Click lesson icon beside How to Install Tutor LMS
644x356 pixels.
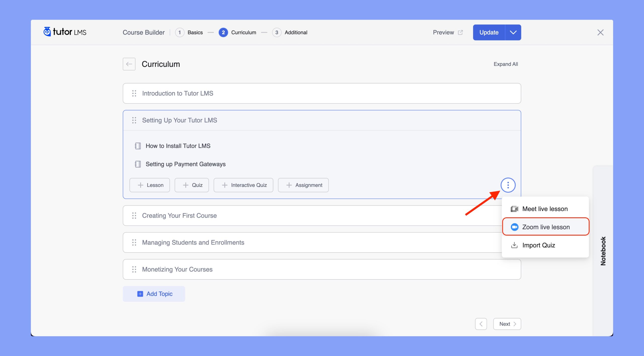point(138,146)
